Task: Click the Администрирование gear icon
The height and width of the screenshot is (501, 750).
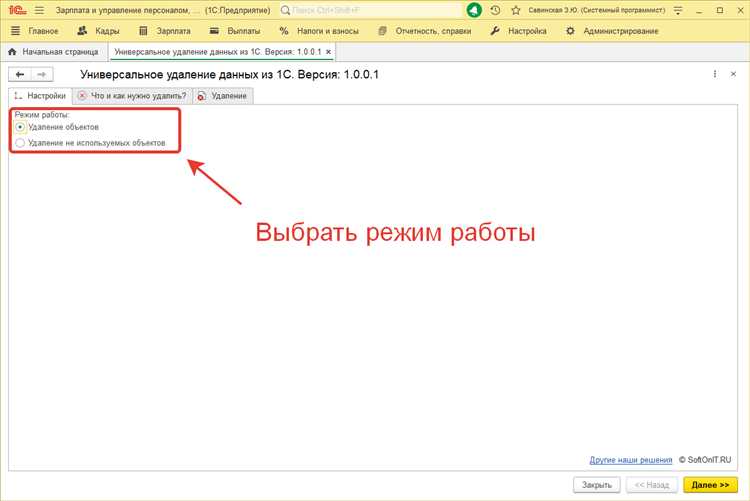Action: tap(570, 31)
